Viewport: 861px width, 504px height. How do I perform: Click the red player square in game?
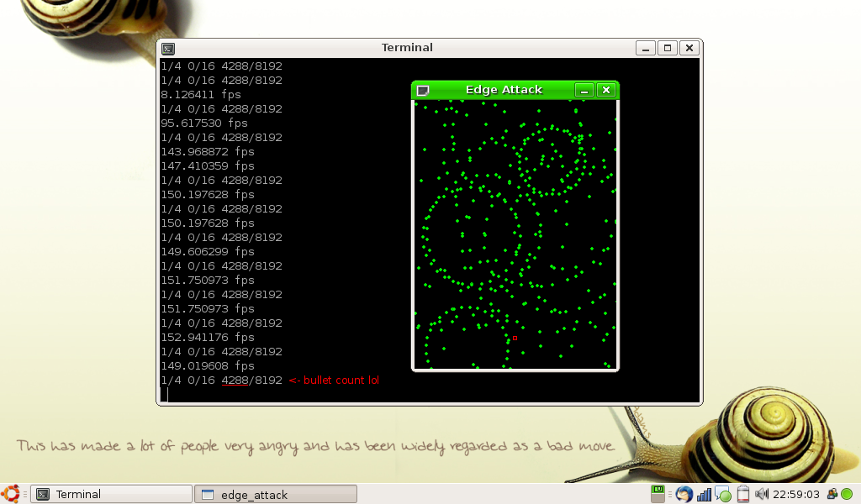coord(515,338)
